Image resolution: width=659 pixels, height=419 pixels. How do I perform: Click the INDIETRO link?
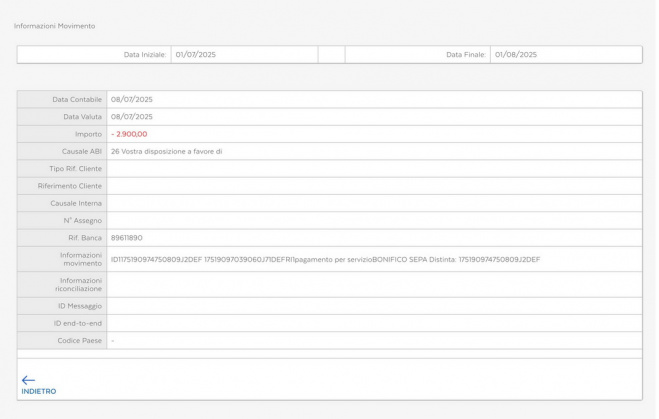pos(38,391)
